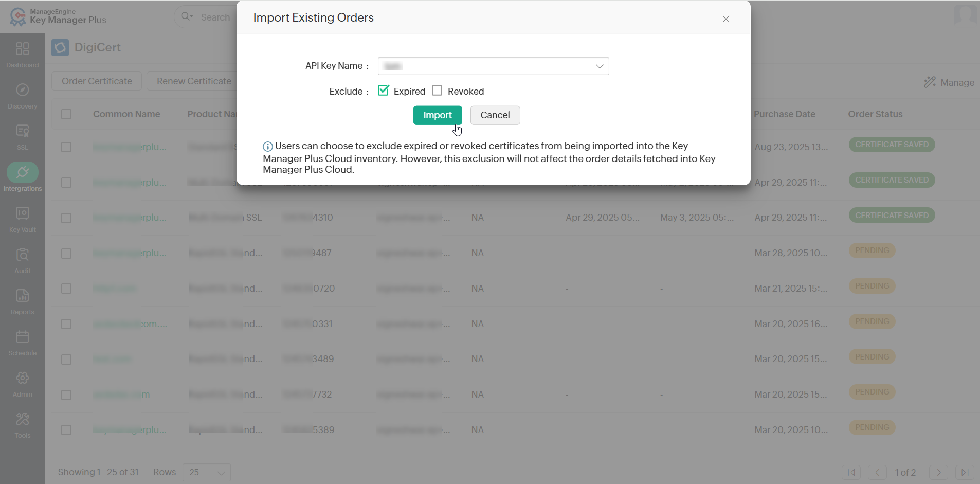Open the Key Vault icon

[x=23, y=213]
